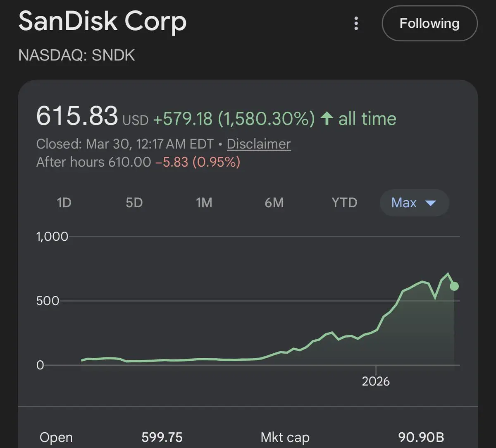Image resolution: width=496 pixels, height=448 pixels.
Task: Open the three-dot more options menu
Action: (356, 24)
